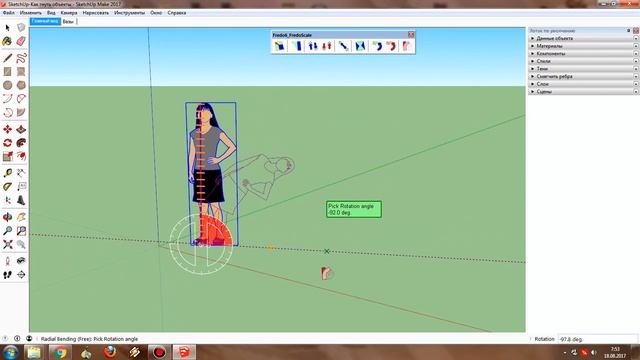
Task: Click the Rotation value input field
Action: pyautogui.click(x=597, y=339)
